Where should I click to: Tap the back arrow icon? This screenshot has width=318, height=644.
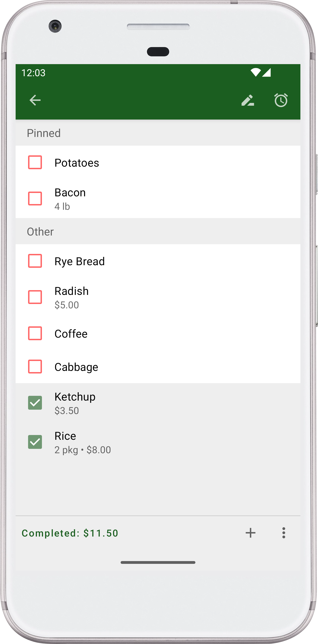click(x=35, y=100)
